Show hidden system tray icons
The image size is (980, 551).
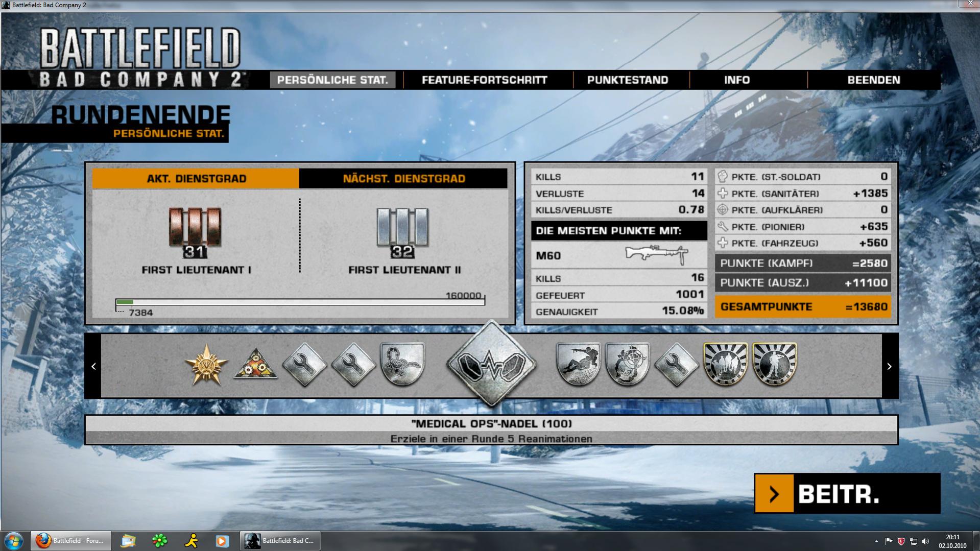876,541
